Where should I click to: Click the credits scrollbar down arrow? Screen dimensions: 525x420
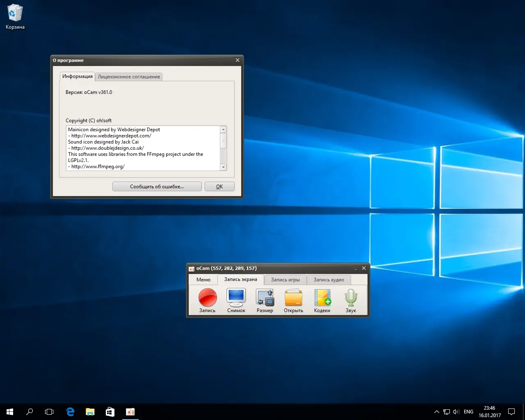[224, 167]
